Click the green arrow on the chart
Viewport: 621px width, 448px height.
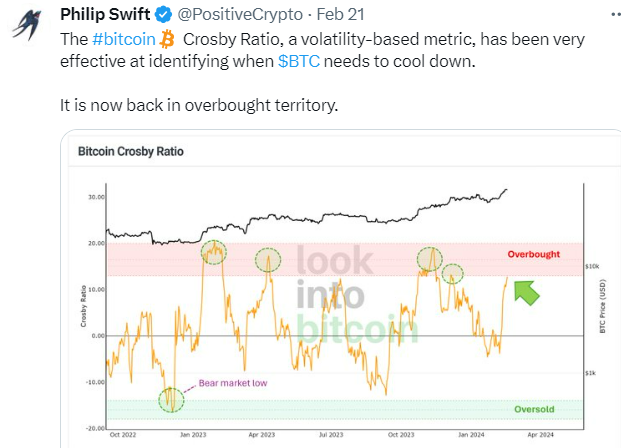(x=526, y=291)
